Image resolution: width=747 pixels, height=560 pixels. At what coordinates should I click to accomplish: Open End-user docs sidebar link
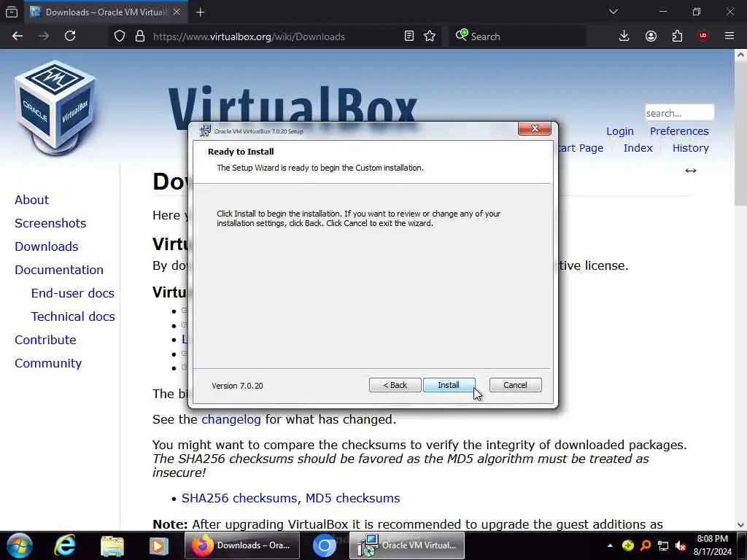click(x=72, y=293)
